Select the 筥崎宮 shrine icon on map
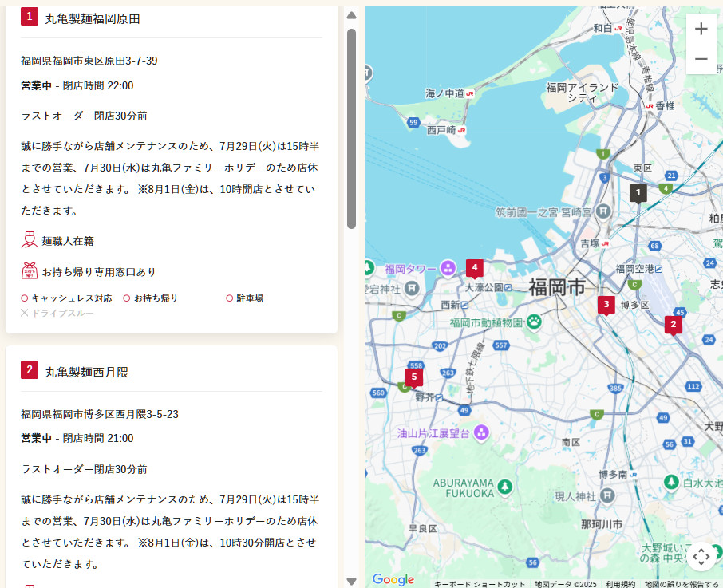Image resolution: width=723 pixels, height=588 pixels. pyautogui.click(x=603, y=211)
